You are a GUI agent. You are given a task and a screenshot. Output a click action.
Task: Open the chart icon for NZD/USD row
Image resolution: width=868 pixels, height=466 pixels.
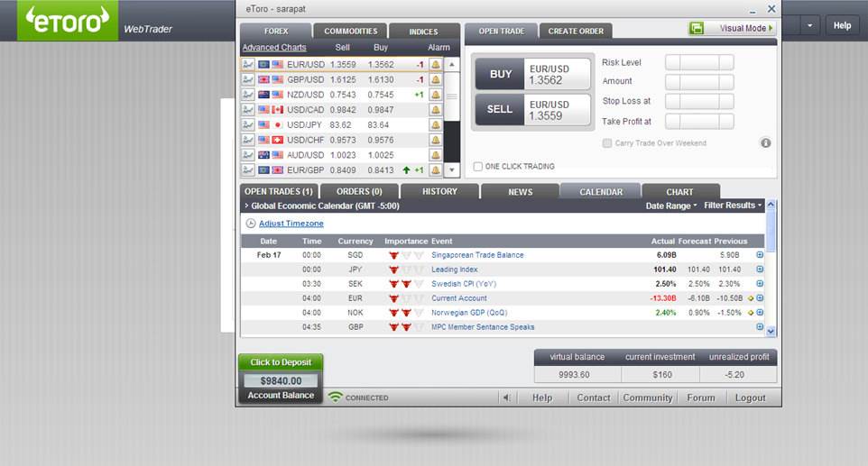tap(248, 95)
